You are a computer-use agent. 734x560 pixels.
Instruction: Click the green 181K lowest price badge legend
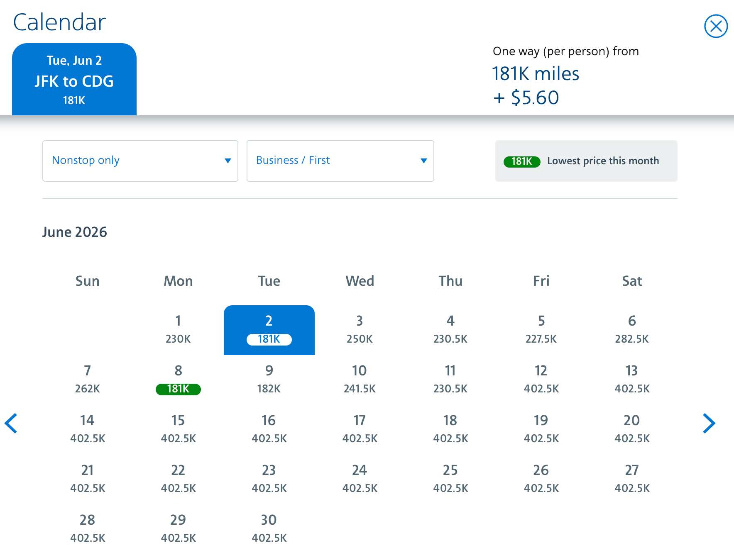(x=521, y=161)
